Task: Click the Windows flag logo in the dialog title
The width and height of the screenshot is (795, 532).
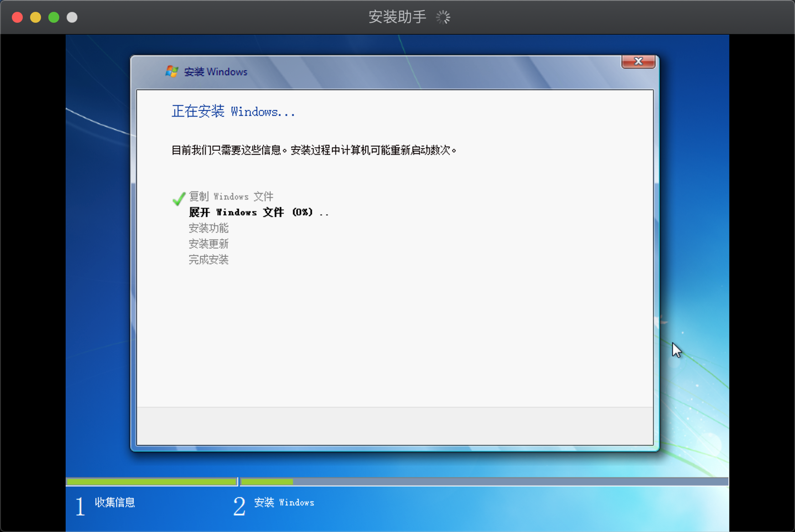Action: click(x=172, y=72)
